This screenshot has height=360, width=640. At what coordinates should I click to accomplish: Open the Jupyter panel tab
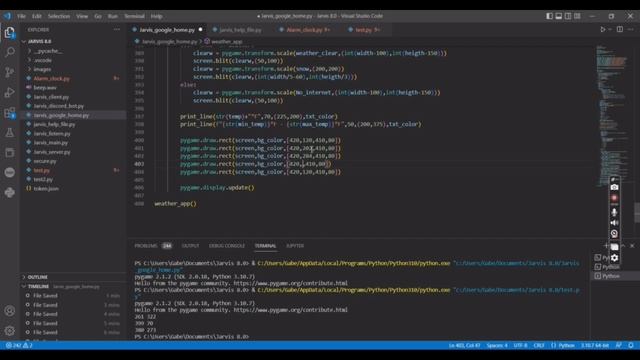point(295,246)
